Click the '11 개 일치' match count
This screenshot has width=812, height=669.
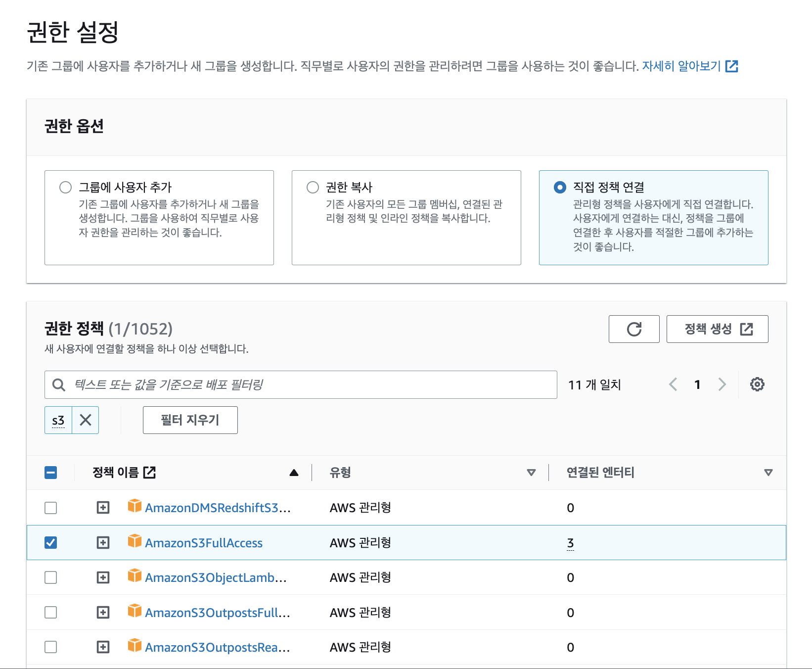point(594,384)
